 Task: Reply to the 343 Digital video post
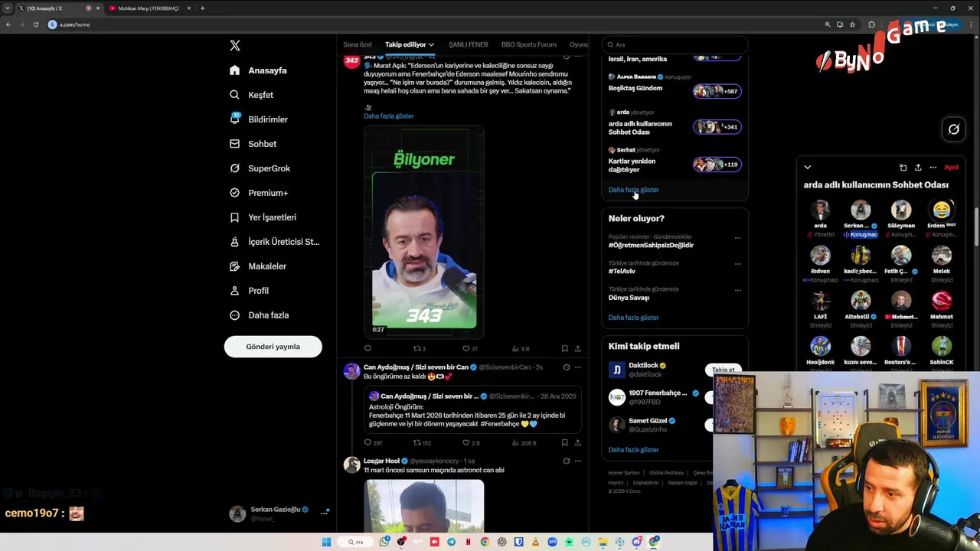(x=367, y=348)
